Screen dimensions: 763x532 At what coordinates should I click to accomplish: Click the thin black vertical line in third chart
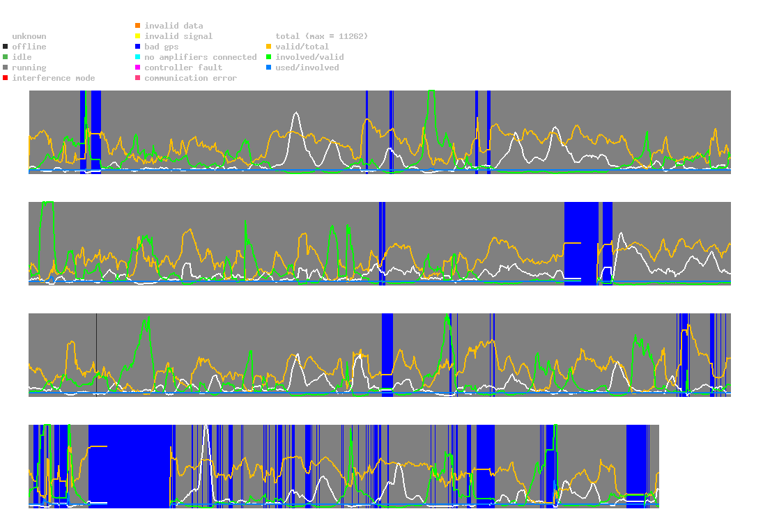(x=96, y=355)
